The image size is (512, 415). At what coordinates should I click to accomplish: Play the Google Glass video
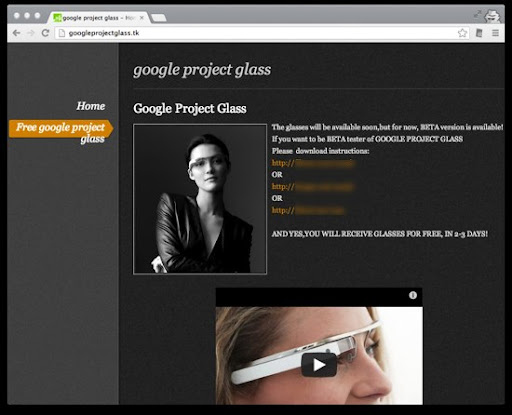click(x=319, y=365)
